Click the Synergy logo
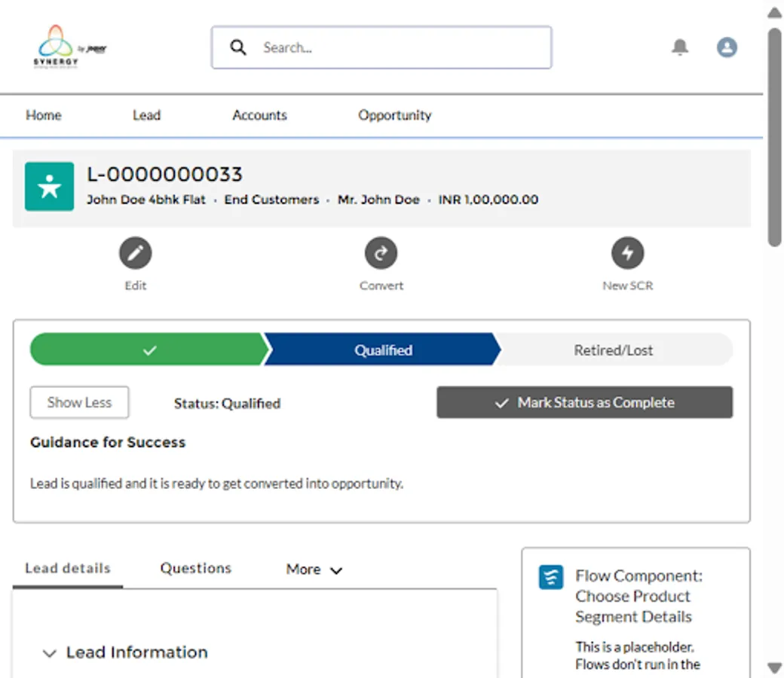Screen dimensions: 784x678 (x=57, y=47)
